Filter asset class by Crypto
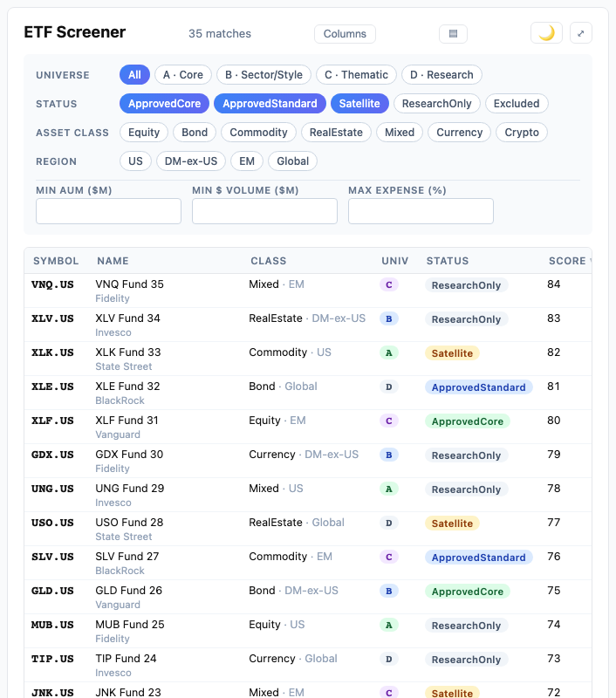Image resolution: width=616 pixels, height=698 pixels. (x=522, y=133)
